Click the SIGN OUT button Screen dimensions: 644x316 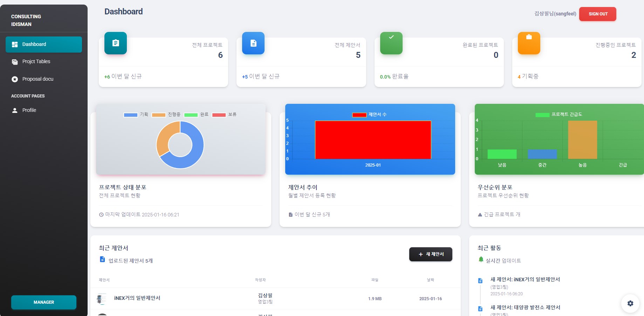pos(598,14)
